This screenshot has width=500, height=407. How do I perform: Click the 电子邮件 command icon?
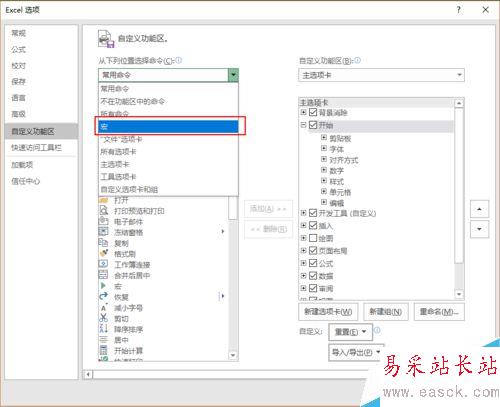point(104,221)
